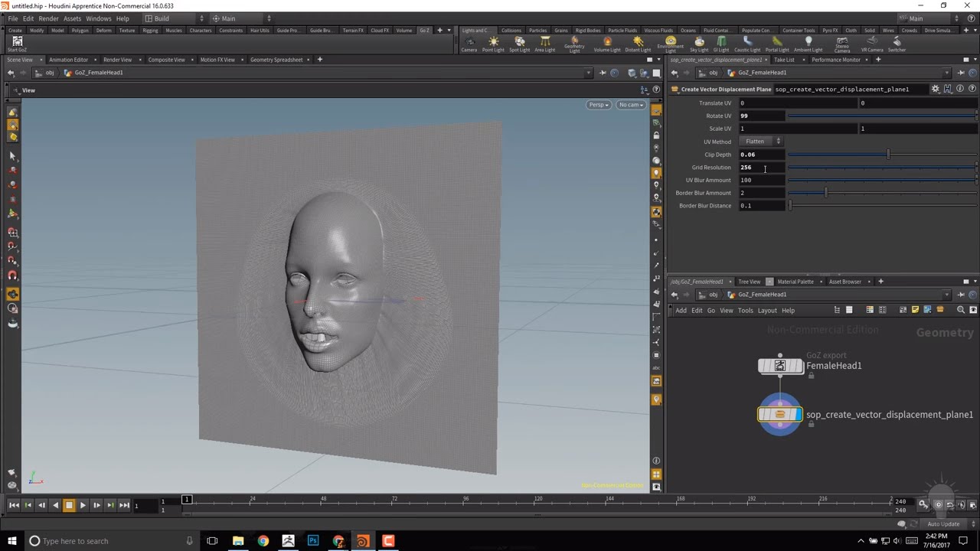Click the obj path segment in network editor
This screenshot has height=551, width=980.
[713, 295]
